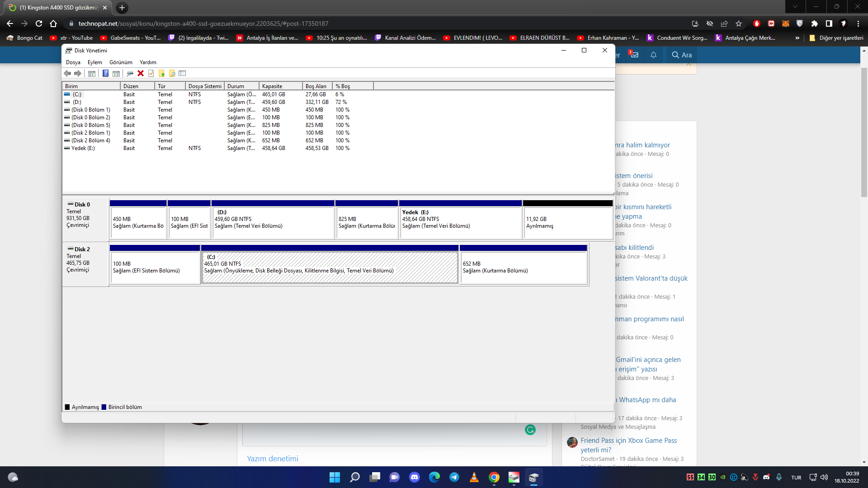
Task: Open Telegram from the taskbar
Action: click(454, 477)
